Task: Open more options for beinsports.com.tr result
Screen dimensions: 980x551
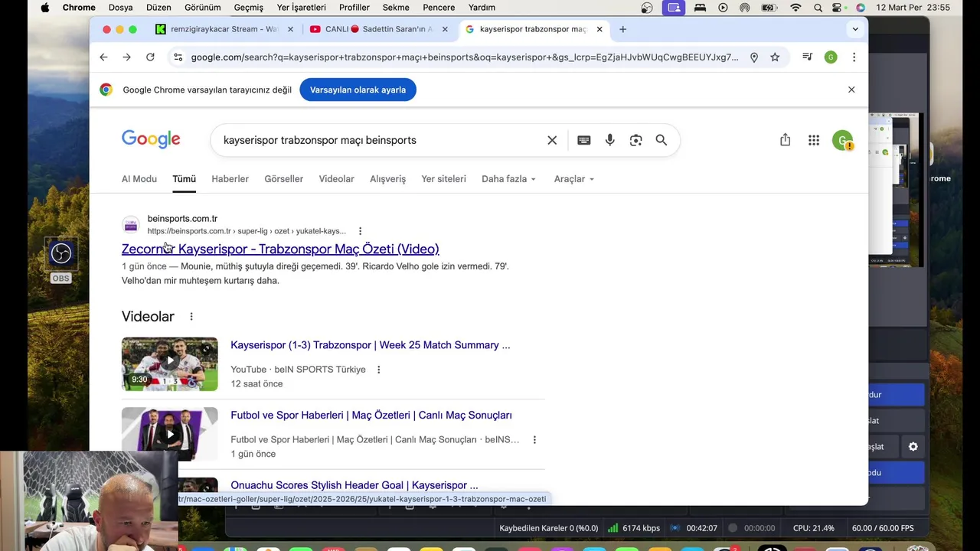Action: click(360, 231)
